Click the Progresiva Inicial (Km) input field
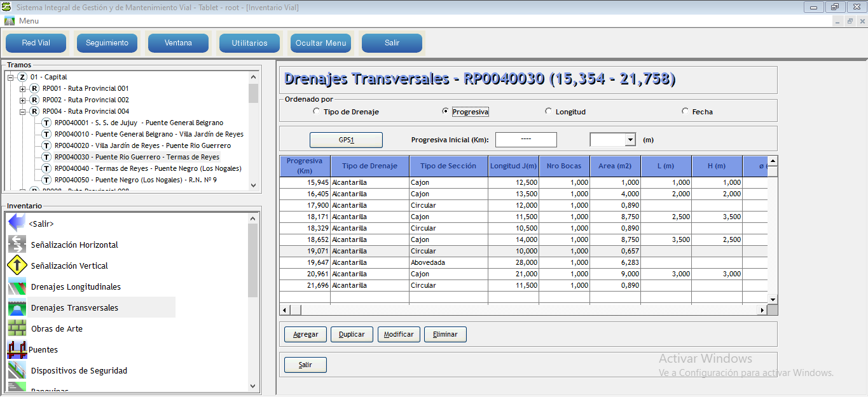Image resolution: width=868 pixels, height=397 pixels. pos(526,140)
